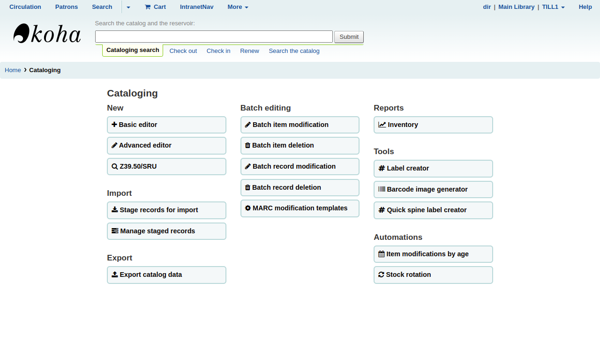This screenshot has width=600, height=364.
Task: Open the caret dropdown next to Search
Action: 128,7
